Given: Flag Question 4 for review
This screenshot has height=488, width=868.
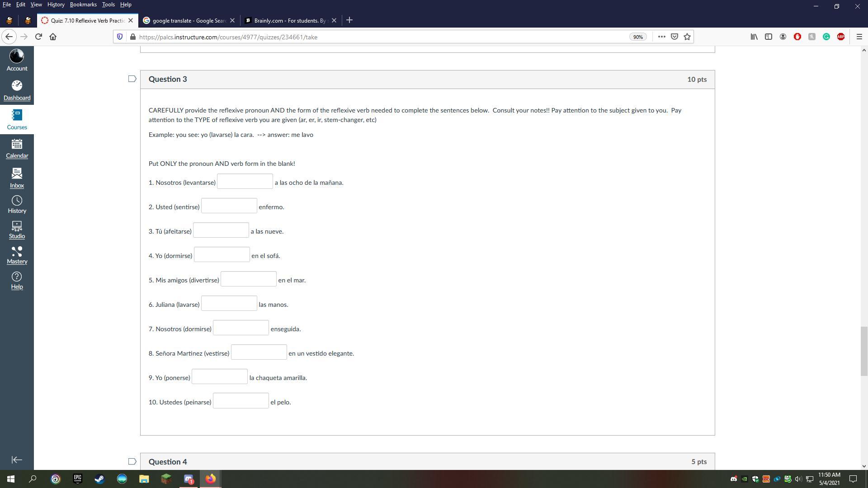Looking at the screenshot, I should 132,461.
